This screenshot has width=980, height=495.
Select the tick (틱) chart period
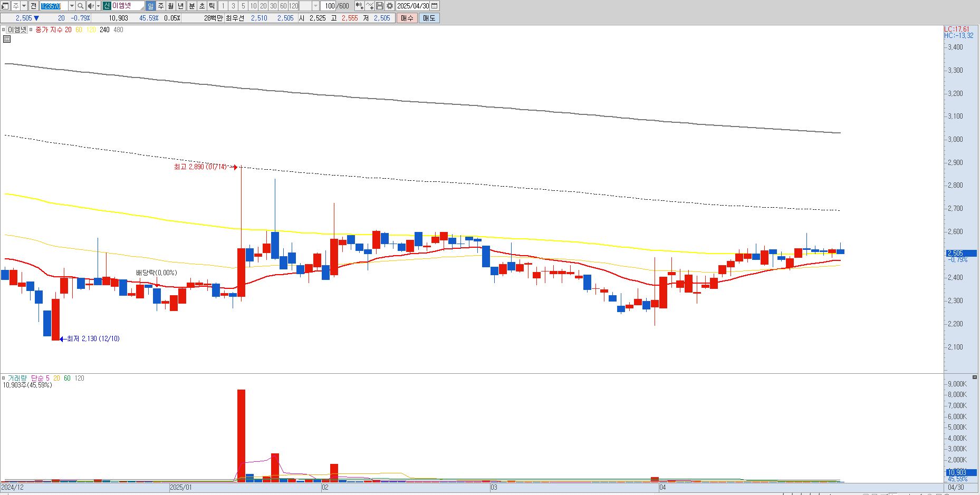click(x=212, y=6)
